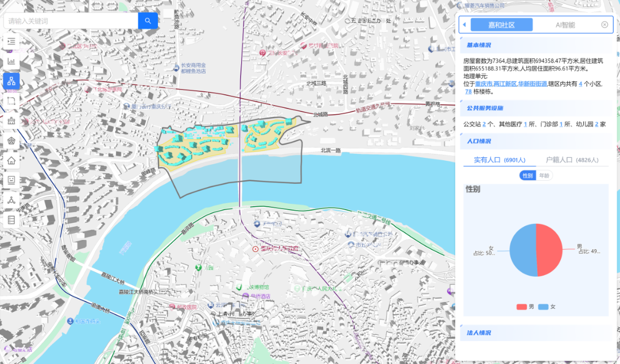Click the red 男 slice of pie chart
This screenshot has width=620, height=364.
click(549, 250)
